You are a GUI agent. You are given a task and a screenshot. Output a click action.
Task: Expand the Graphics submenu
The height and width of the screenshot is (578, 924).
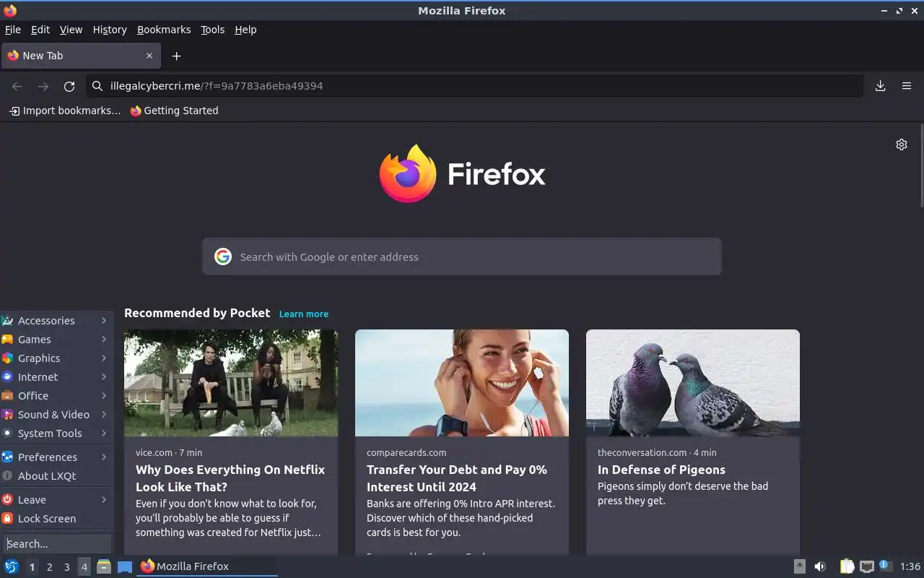point(56,358)
